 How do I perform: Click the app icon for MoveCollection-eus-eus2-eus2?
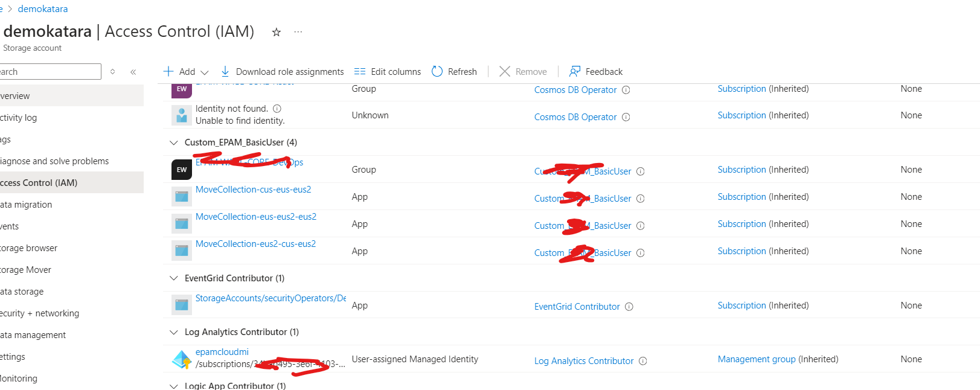coord(182,224)
